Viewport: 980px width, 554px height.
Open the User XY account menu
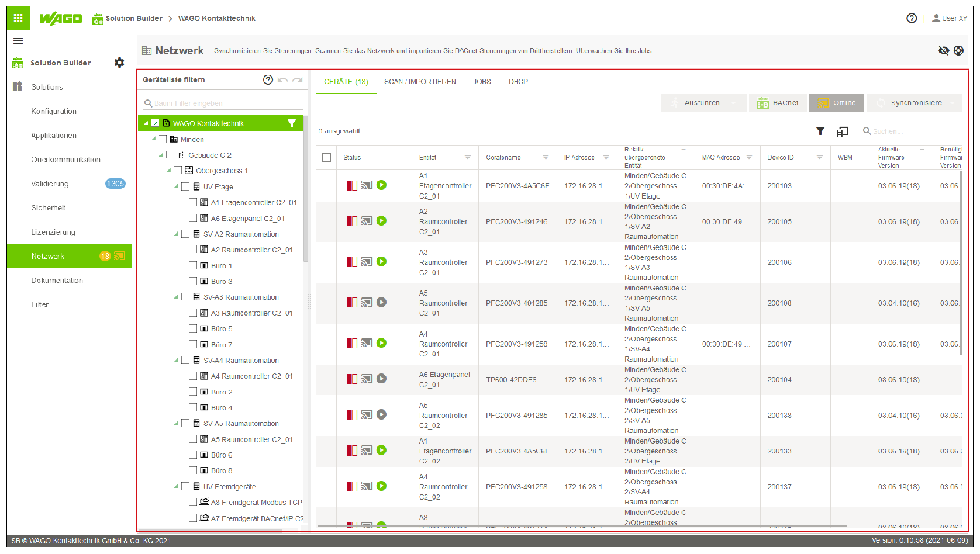tap(950, 18)
